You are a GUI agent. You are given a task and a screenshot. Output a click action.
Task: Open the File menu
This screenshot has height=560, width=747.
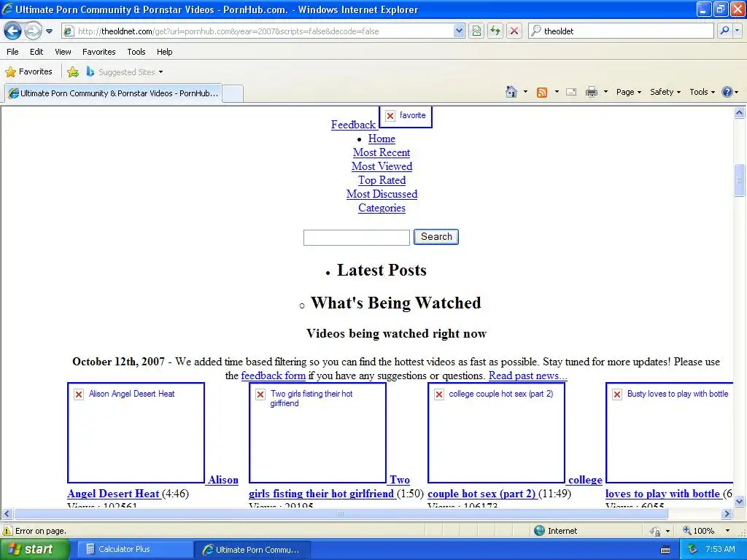coord(13,52)
